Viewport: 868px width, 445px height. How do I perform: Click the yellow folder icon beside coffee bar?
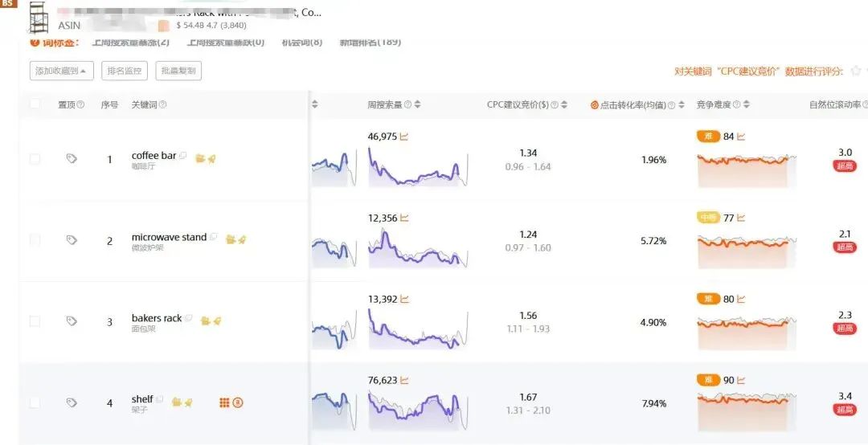pos(200,159)
